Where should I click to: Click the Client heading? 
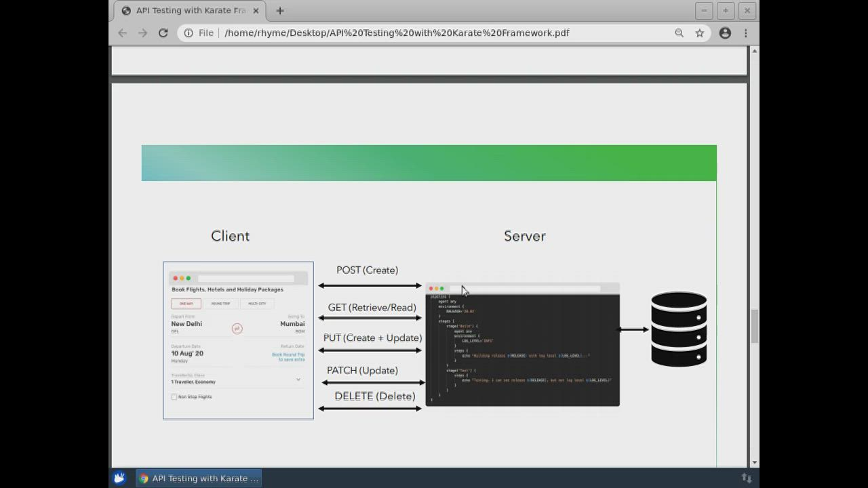pos(230,236)
